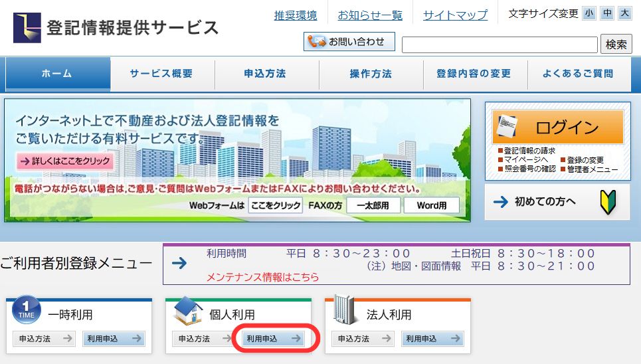641x364 pixels.
Task: Open the よくあるご質問 tab
Action: (x=578, y=74)
